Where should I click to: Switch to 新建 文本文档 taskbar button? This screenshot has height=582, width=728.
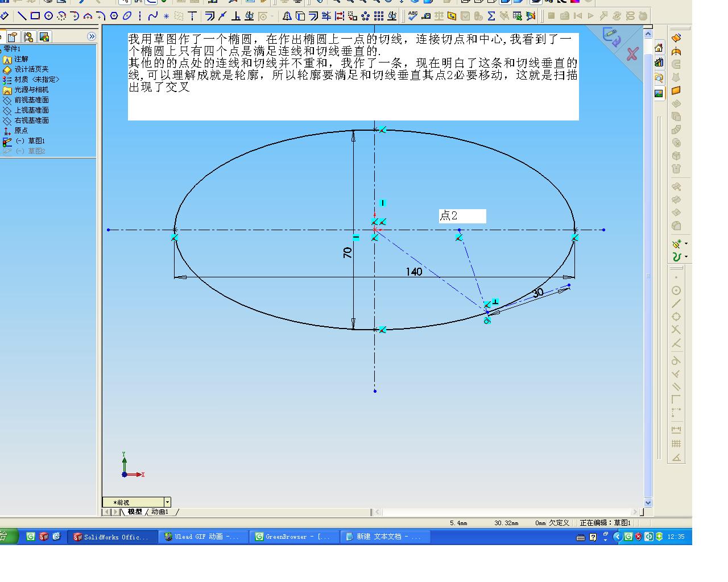(x=386, y=537)
